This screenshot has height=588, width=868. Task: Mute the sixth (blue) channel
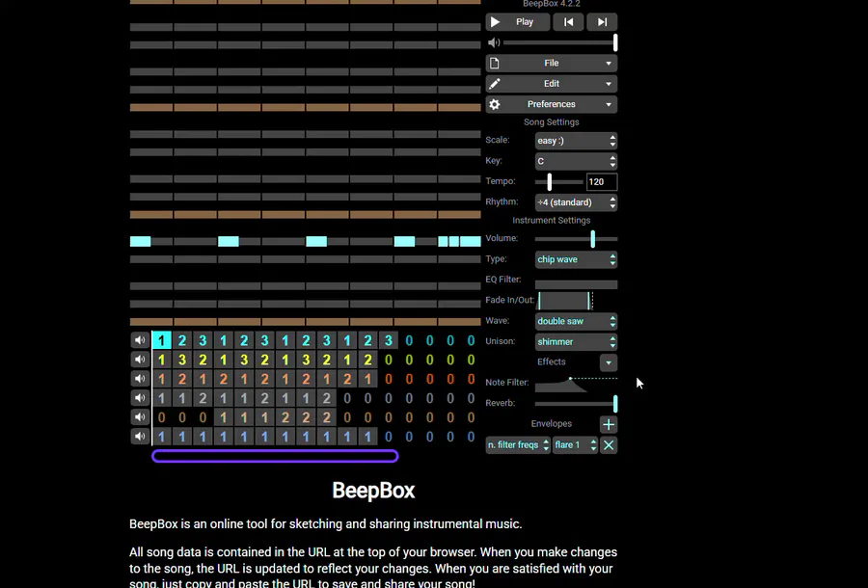click(x=140, y=437)
